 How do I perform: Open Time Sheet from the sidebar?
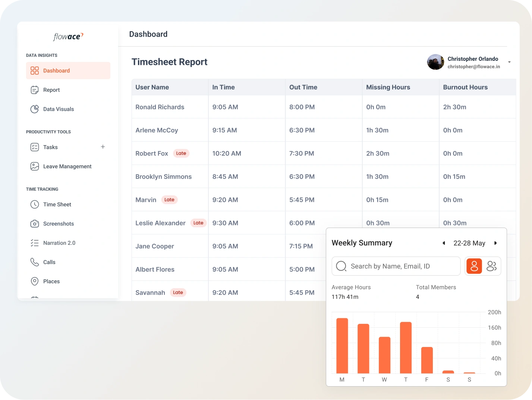[x=57, y=204]
